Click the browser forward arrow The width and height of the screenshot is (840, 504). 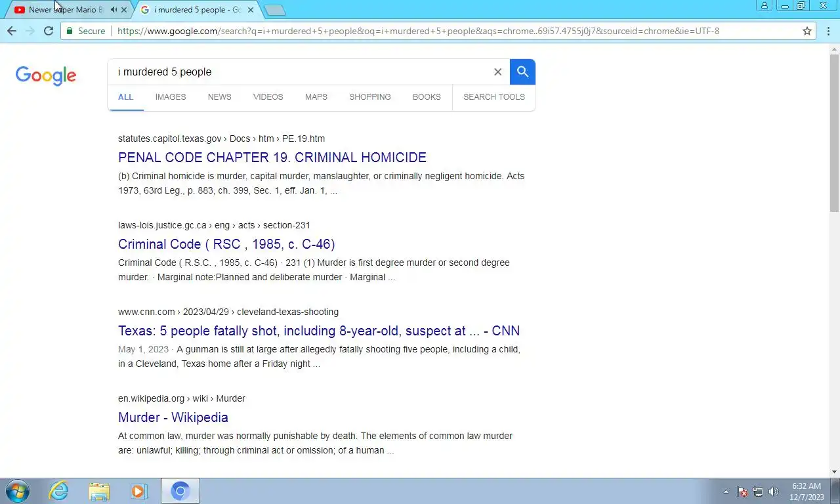(x=30, y=31)
